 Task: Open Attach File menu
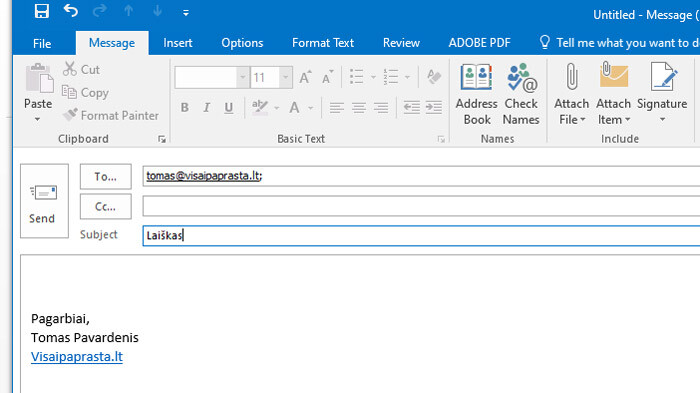pyautogui.click(x=571, y=94)
